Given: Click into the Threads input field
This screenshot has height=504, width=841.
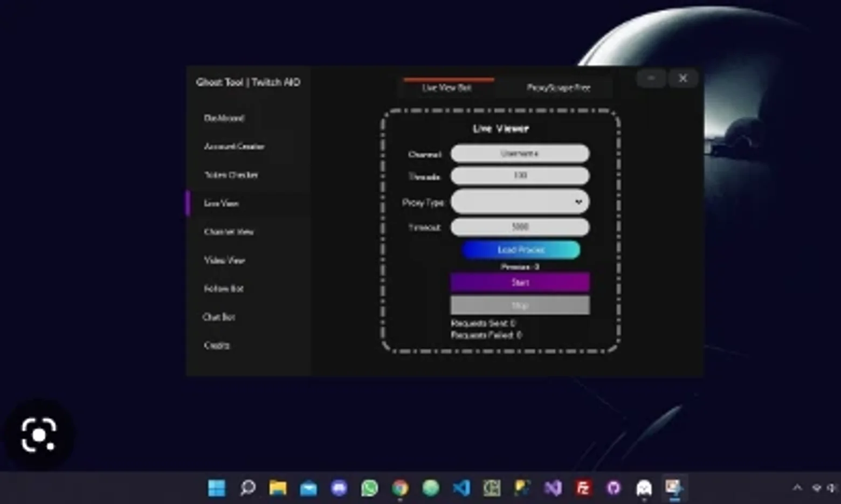Looking at the screenshot, I should click(x=520, y=176).
